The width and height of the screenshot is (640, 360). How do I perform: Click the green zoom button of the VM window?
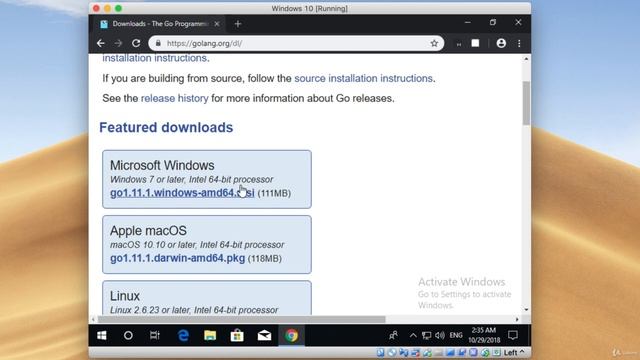[x=118, y=8]
